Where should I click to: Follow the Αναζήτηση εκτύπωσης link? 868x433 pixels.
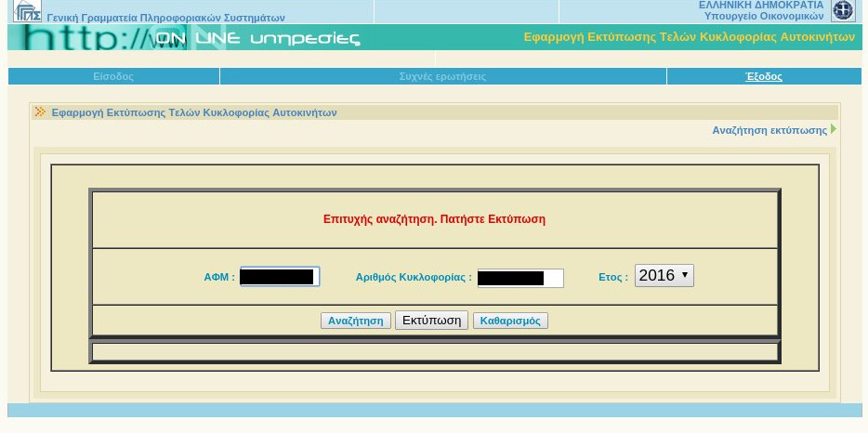769,130
